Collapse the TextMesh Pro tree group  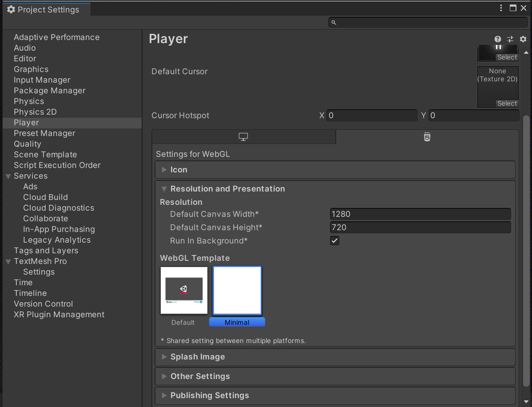[8, 261]
